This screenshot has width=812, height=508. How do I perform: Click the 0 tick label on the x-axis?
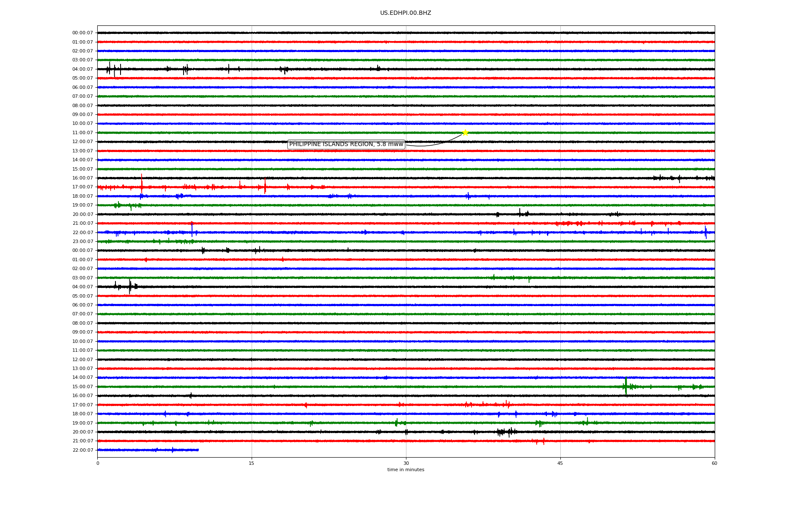(x=98, y=463)
